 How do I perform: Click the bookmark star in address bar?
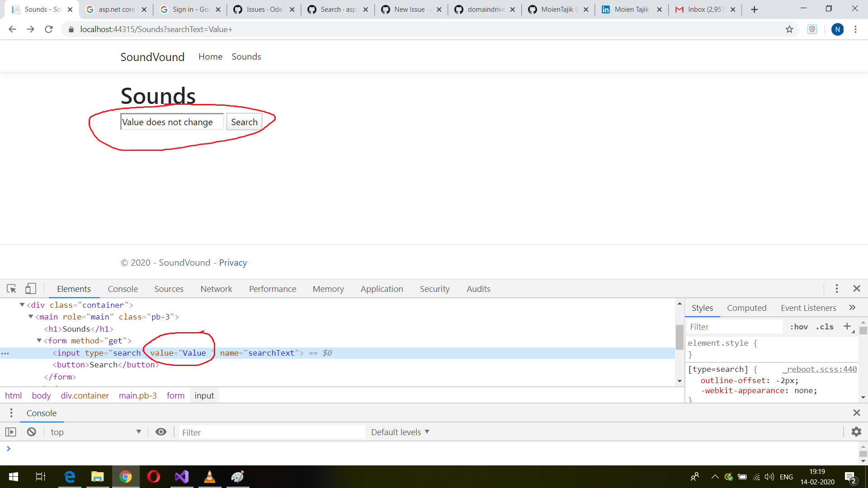point(789,29)
